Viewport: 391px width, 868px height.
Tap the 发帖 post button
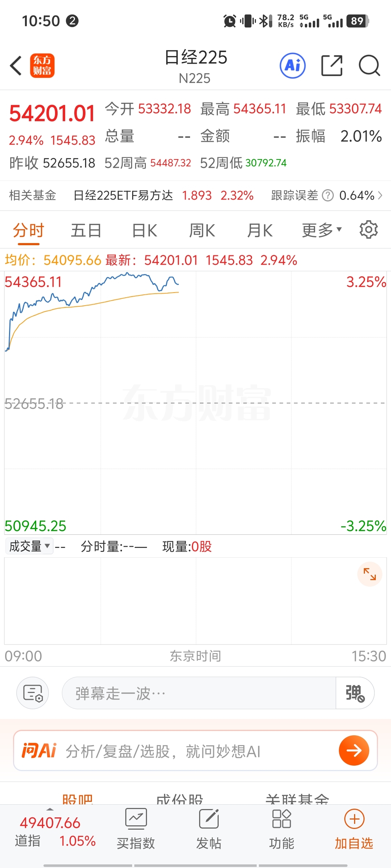(x=209, y=828)
